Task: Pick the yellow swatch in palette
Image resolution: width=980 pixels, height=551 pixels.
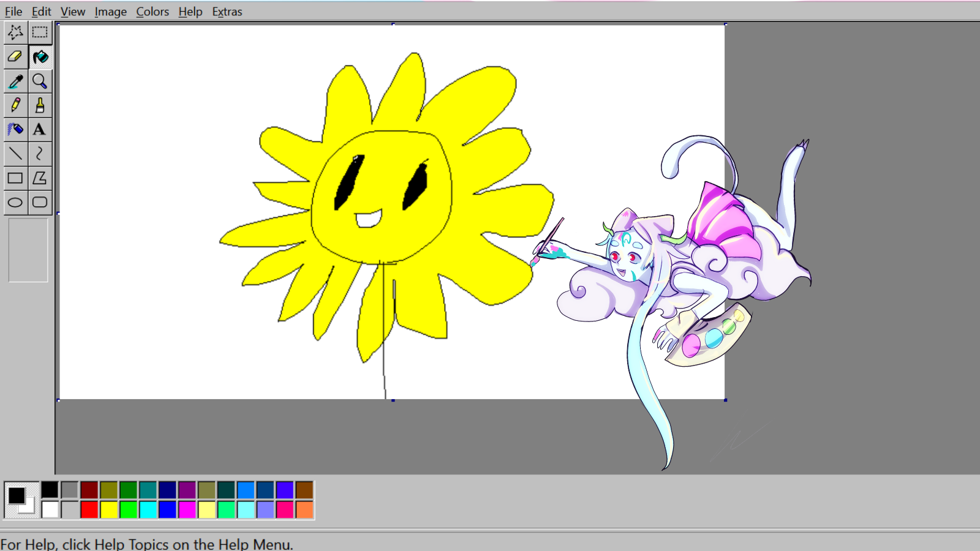Action: pyautogui.click(x=109, y=509)
